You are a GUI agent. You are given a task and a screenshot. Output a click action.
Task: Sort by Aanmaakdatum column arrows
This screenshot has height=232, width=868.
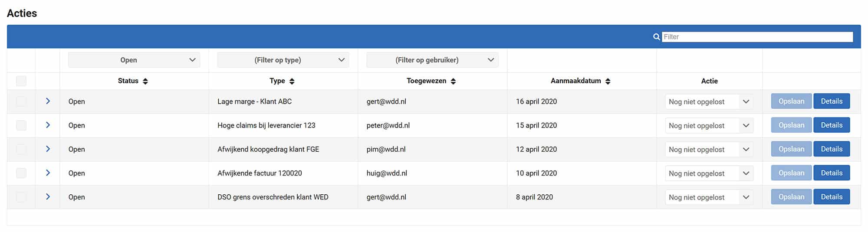pyautogui.click(x=608, y=81)
